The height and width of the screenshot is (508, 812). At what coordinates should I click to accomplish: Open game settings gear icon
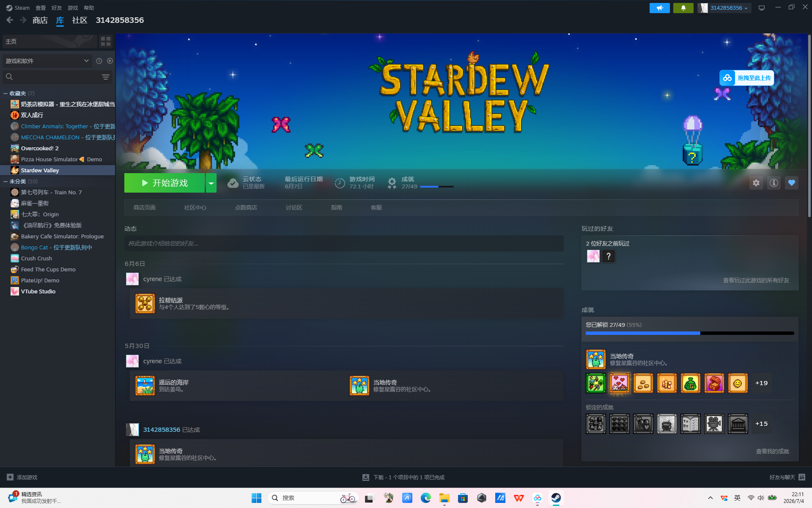[756, 183]
